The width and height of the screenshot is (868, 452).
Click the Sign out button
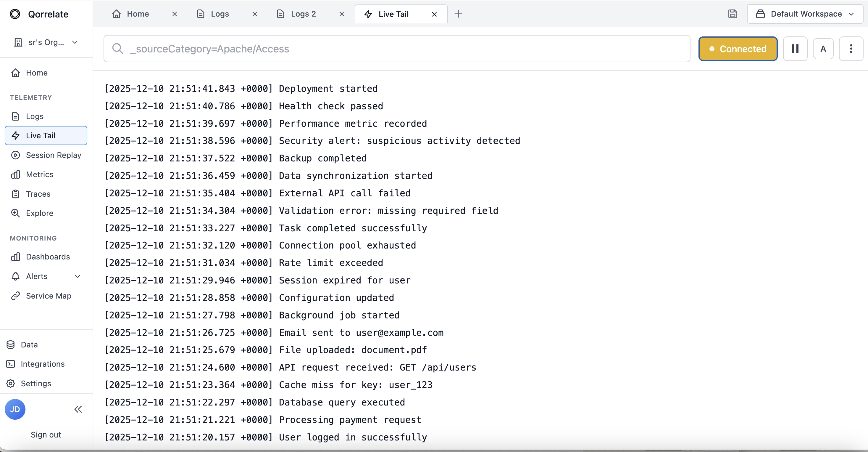pos(46,435)
